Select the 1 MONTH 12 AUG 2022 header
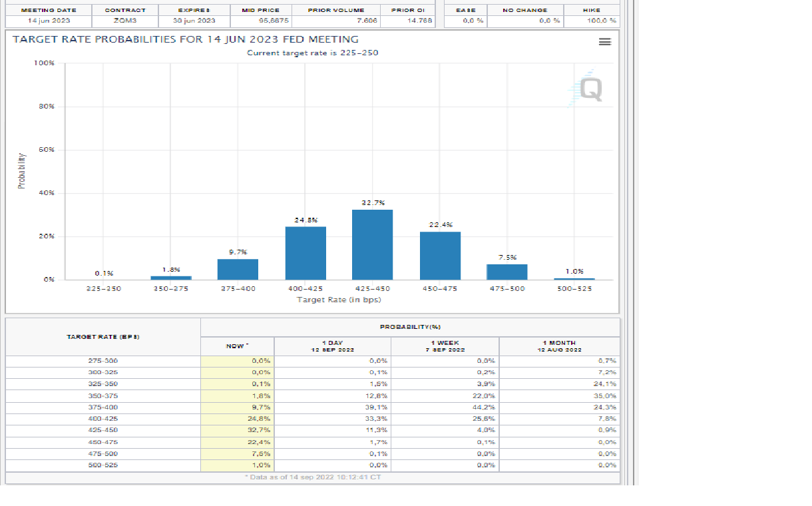This screenshot has height=506, width=812. click(559, 346)
